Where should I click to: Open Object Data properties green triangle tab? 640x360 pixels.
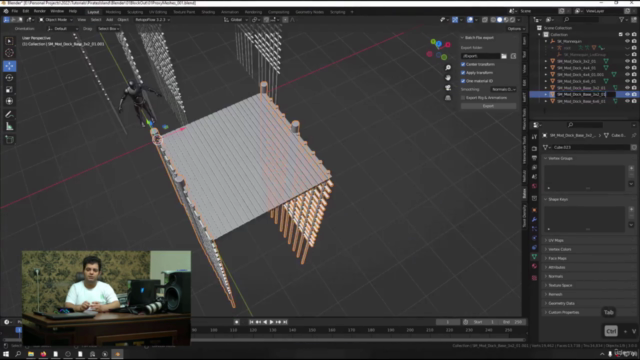pos(534,257)
